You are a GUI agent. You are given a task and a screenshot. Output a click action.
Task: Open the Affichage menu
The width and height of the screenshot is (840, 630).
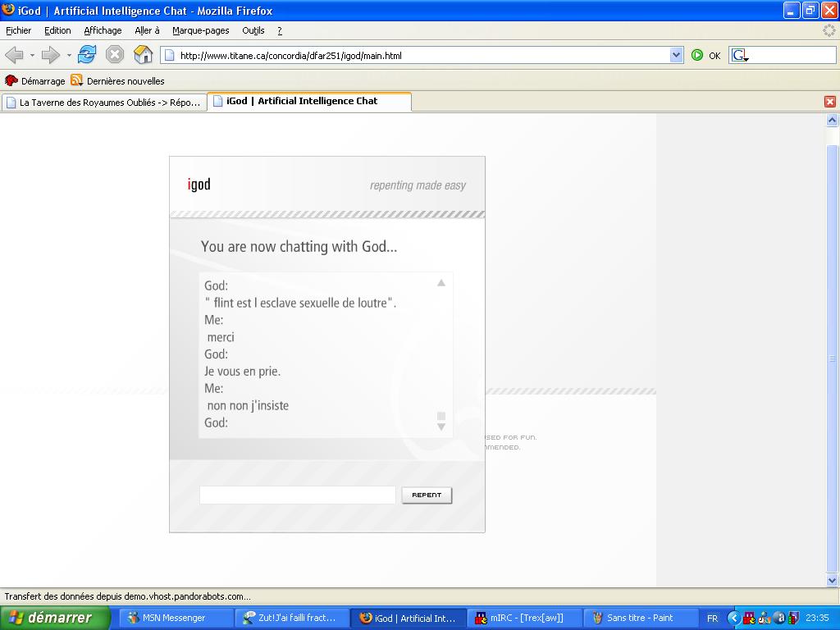pos(103,30)
